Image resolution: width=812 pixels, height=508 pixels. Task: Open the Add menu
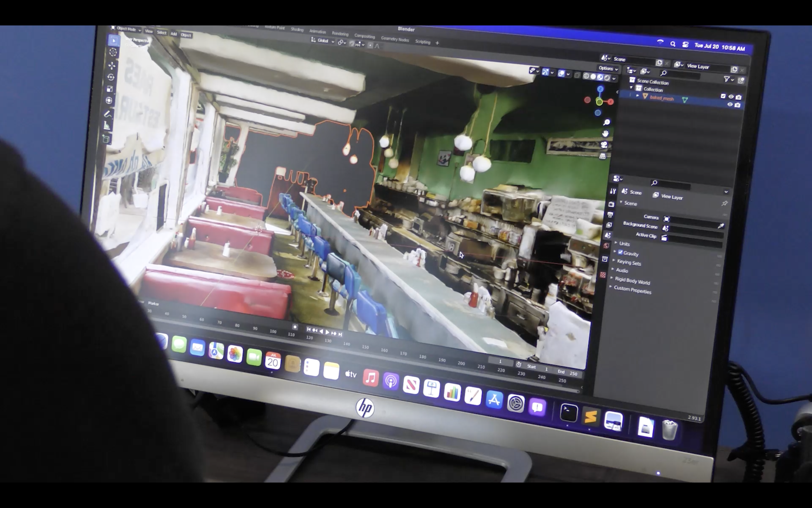click(x=173, y=34)
